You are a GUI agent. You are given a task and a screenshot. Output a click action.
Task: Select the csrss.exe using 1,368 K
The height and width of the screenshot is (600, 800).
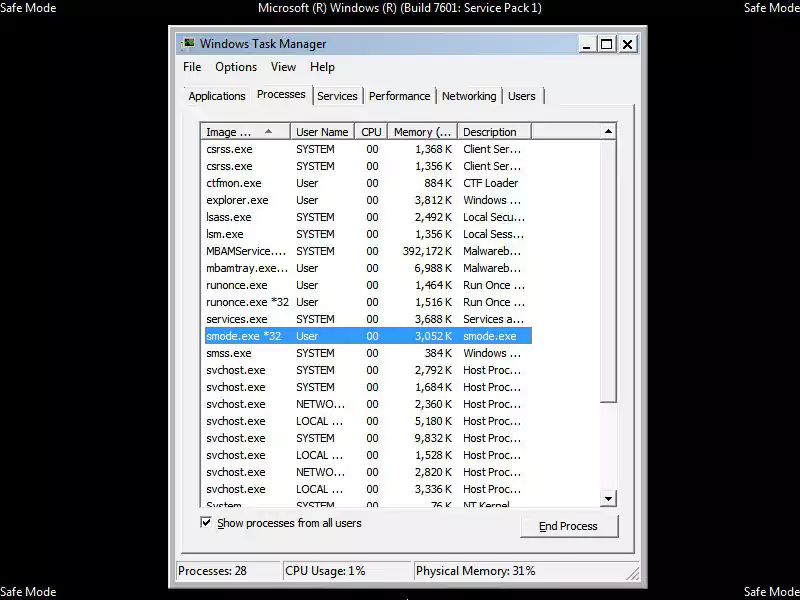coord(366,149)
